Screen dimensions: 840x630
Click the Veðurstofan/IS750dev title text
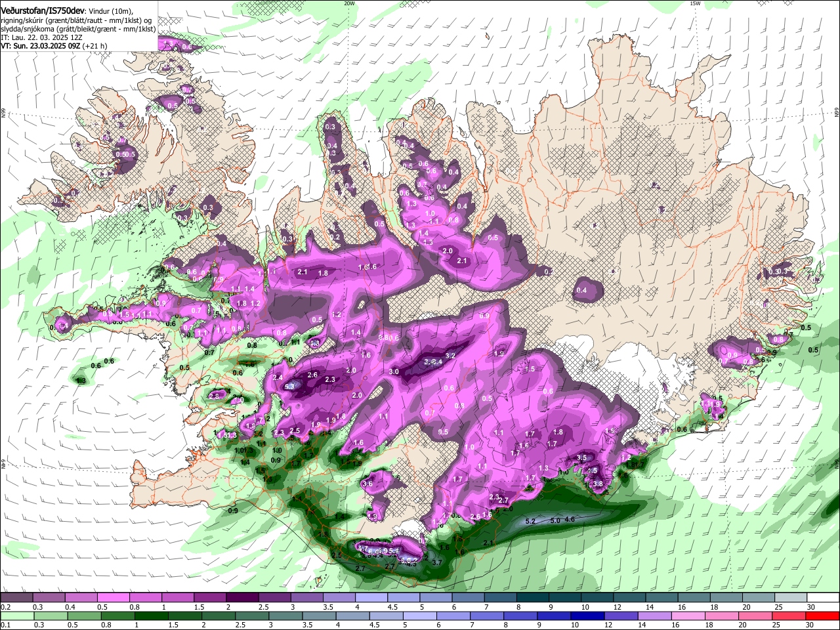43,10
